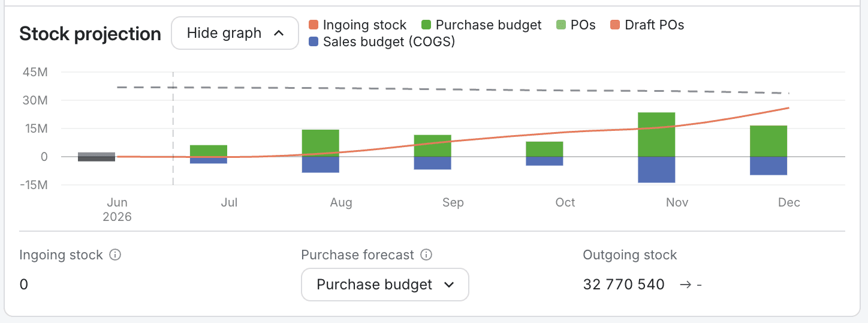Click the Dec axis label
Image resolution: width=868 pixels, height=323 pixels.
pos(789,202)
